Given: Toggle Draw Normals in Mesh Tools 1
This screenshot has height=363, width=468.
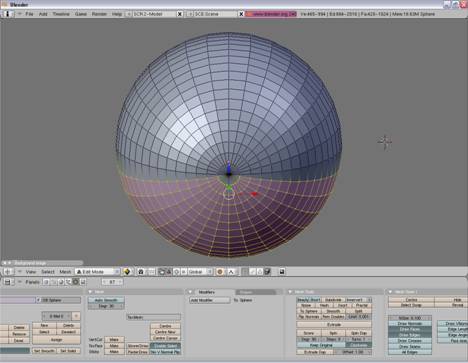Looking at the screenshot, I should pos(410,323).
